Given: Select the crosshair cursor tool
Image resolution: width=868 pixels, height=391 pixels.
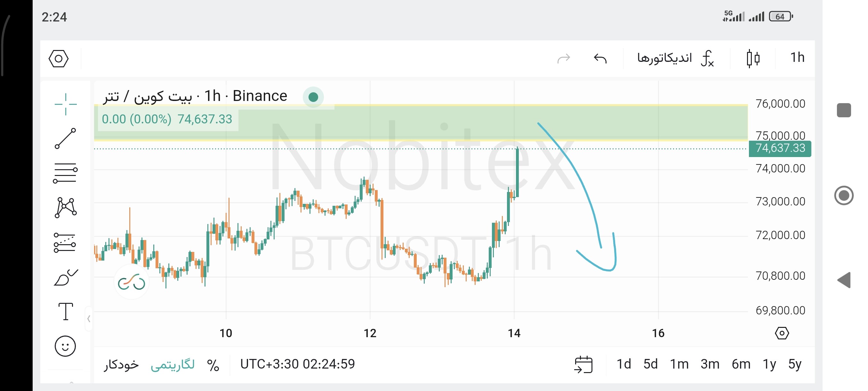Looking at the screenshot, I should 66,104.
